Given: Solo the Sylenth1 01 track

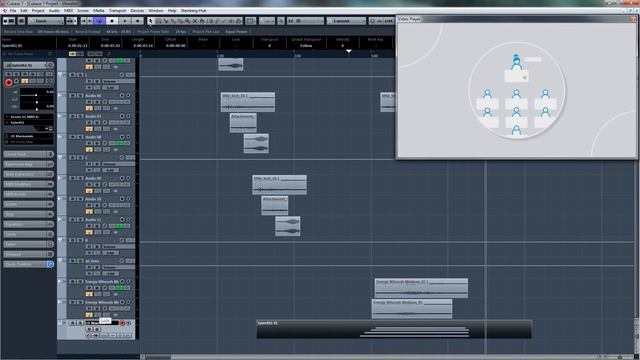Looking at the screenshot, I should coord(80,323).
